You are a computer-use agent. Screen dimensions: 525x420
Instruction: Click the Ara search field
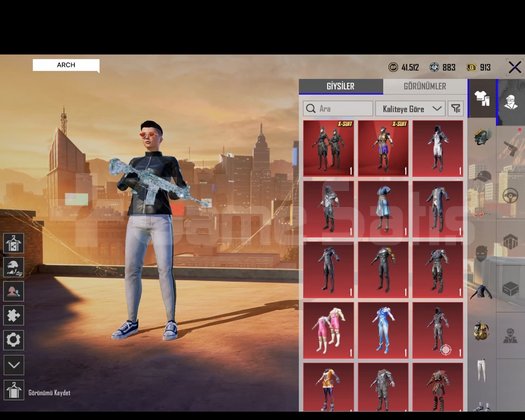[338, 109]
